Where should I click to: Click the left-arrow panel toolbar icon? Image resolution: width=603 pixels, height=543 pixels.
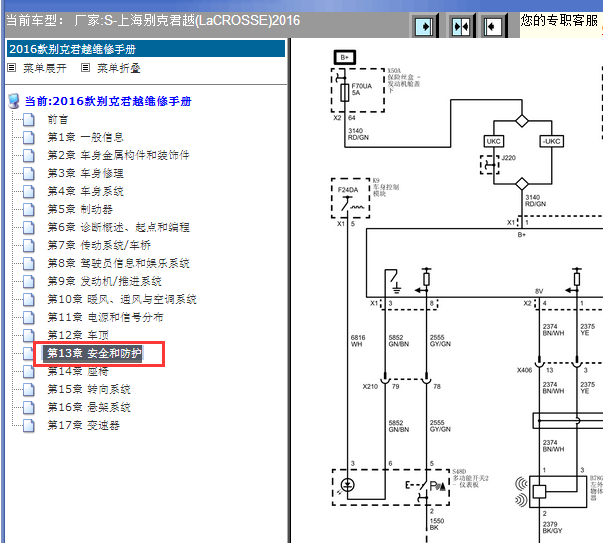tap(493, 27)
